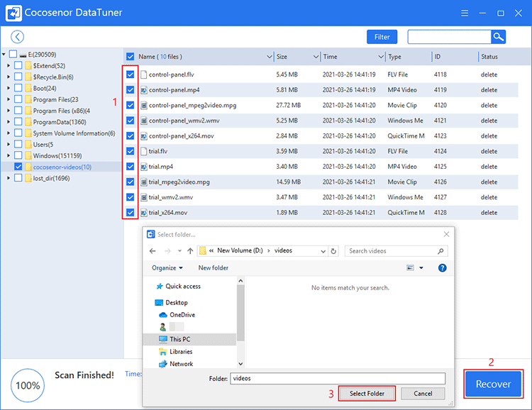Click the Windows(151159) folder icon

(x=28, y=155)
